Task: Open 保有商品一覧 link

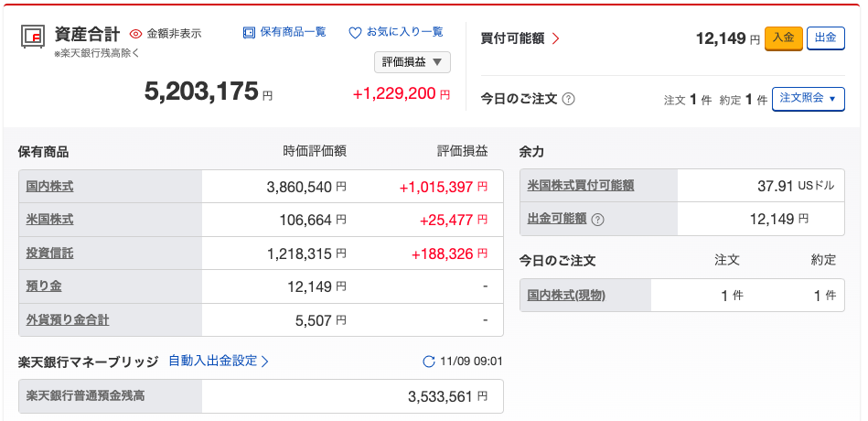Action: pos(284,32)
